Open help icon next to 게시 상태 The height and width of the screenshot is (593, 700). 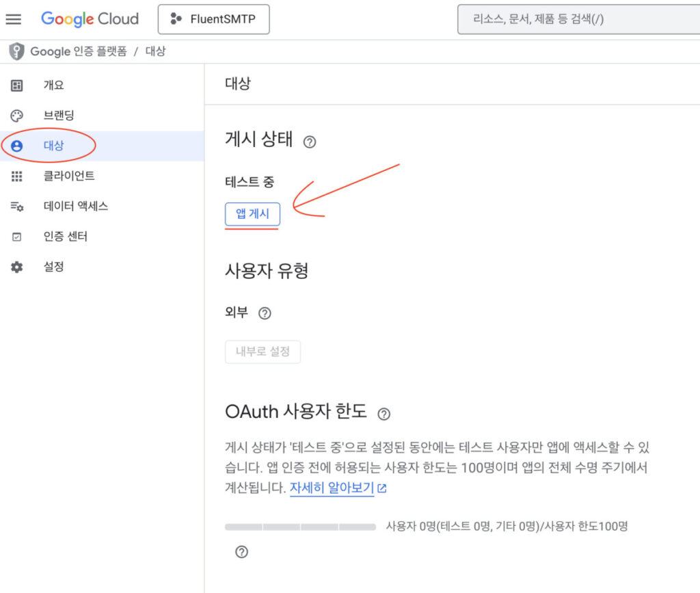pos(310,142)
